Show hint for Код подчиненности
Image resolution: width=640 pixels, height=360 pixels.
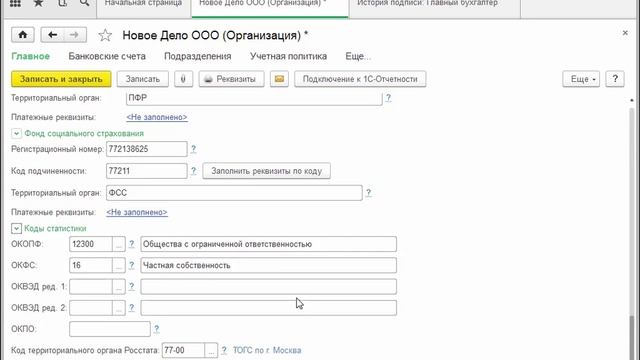tap(193, 171)
